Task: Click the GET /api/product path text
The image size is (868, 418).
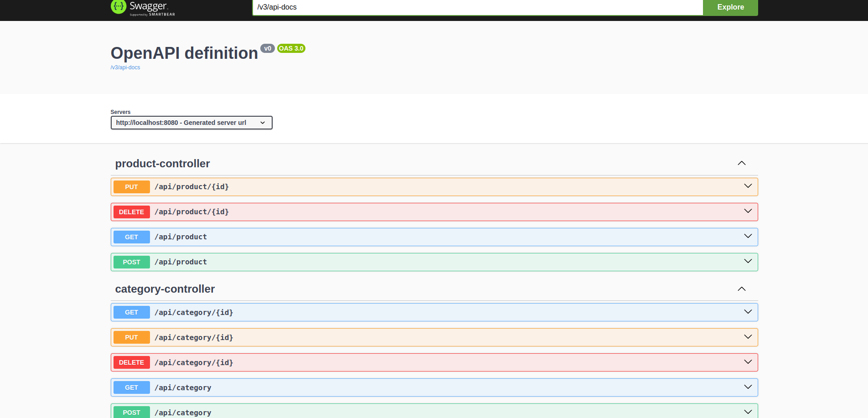Action: tap(181, 237)
